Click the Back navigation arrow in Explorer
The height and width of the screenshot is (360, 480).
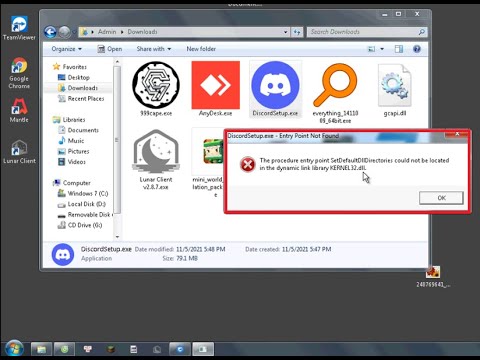[x=50, y=32]
